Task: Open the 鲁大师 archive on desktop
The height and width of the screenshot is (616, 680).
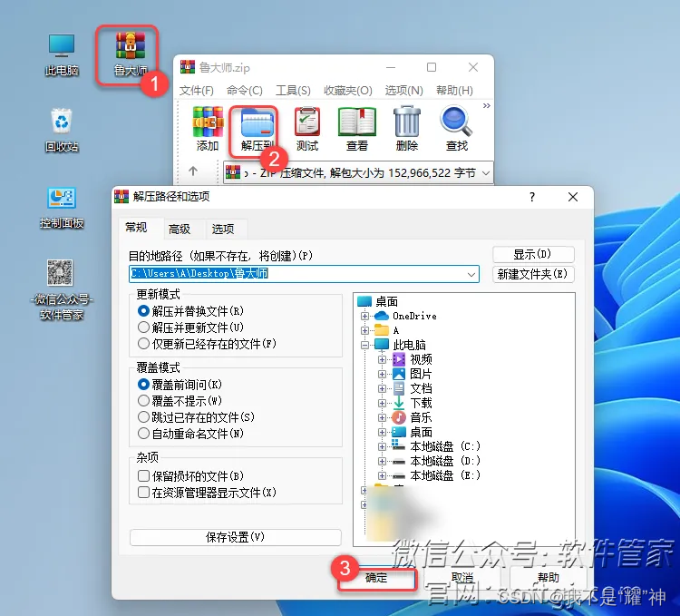Action: tap(130, 54)
